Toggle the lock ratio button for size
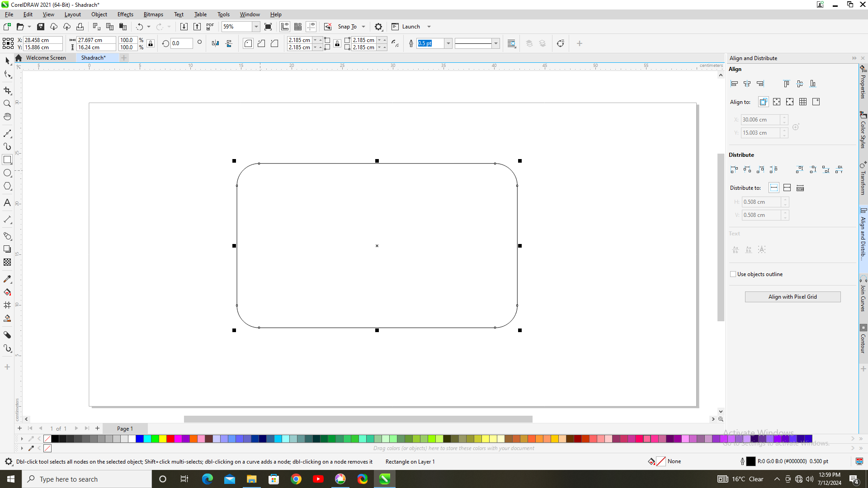868x488 pixels. 151,43
